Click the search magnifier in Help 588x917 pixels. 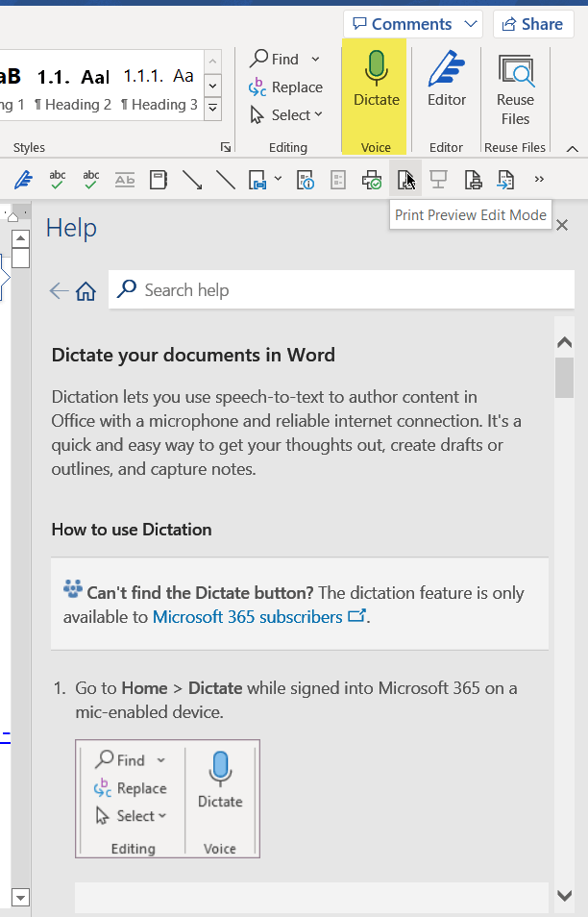127,289
